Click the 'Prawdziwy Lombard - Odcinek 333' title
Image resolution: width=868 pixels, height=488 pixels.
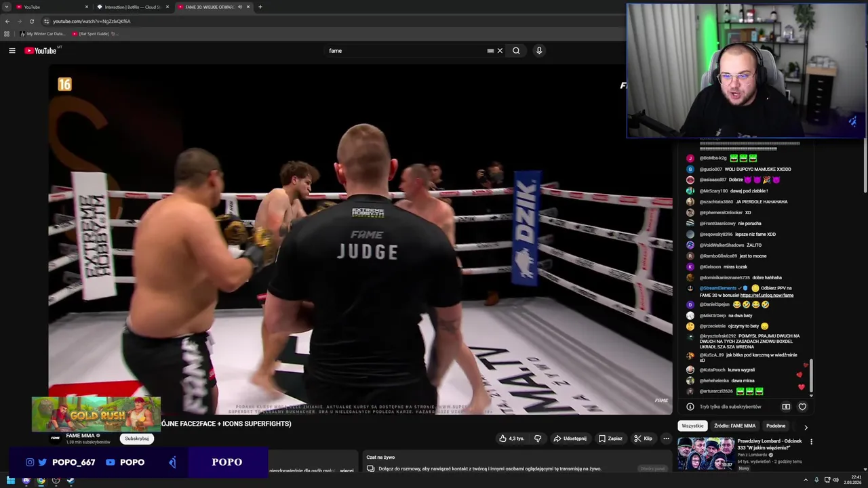pyautogui.click(x=770, y=444)
